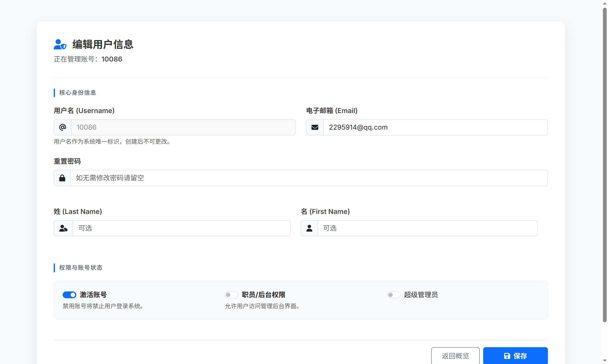Enable the 超级管理员 toggle
608x364 pixels.
pyautogui.click(x=393, y=295)
